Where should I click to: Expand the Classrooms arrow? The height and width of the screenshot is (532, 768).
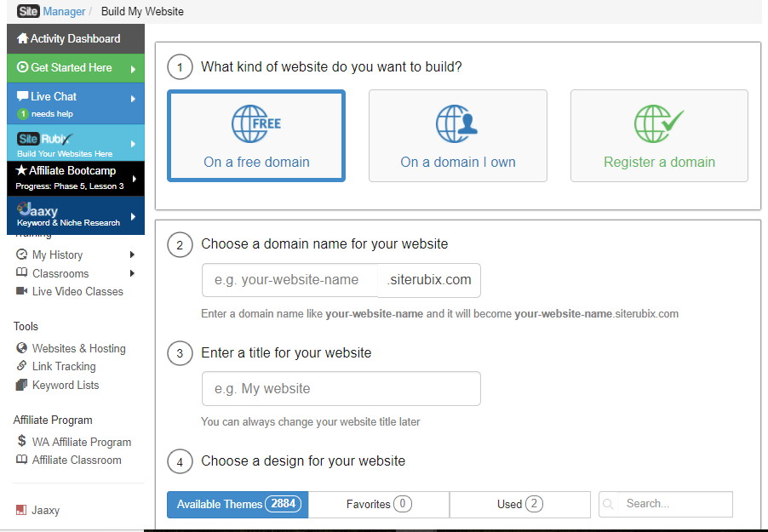pyautogui.click(x=132, y=273)
